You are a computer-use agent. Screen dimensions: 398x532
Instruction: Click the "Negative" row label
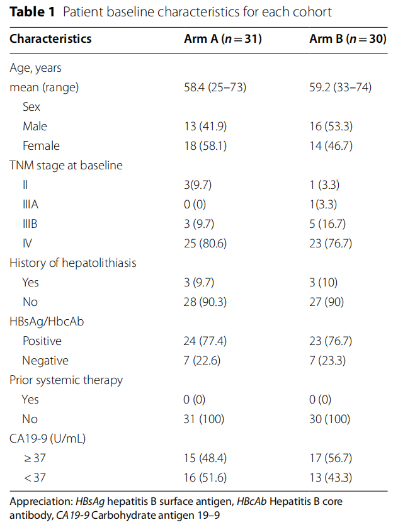click(x=45, y=361)
